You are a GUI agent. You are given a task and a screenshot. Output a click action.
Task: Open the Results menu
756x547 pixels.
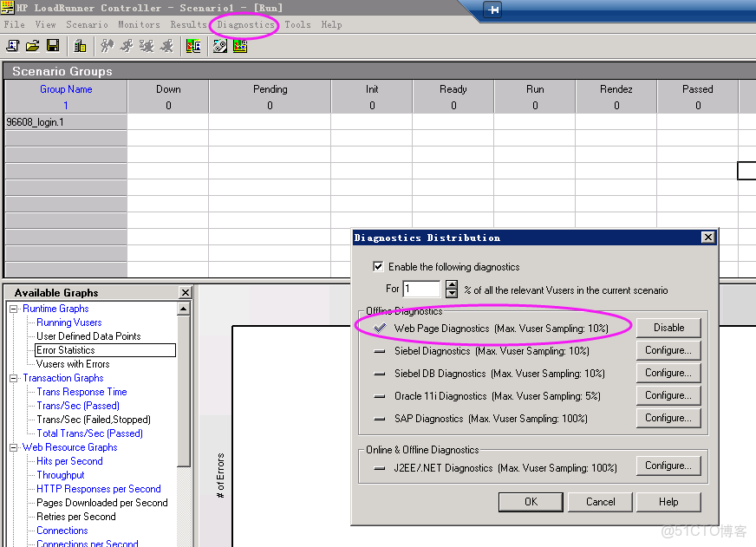(x=188, y=24)
